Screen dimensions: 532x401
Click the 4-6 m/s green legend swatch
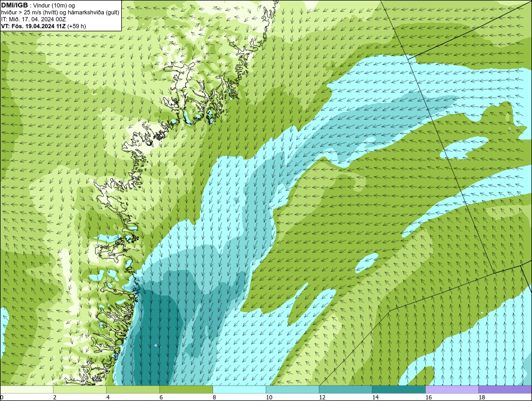(133, 389)
